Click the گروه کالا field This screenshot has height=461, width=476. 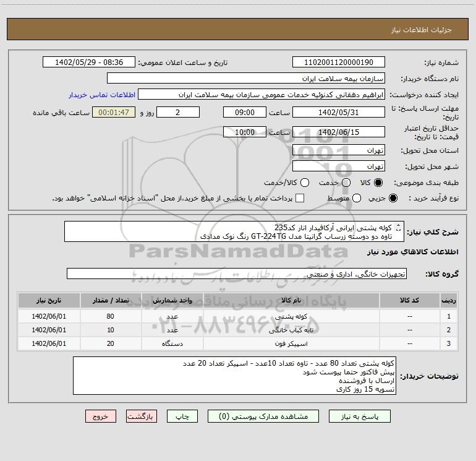tap(237, 274)
